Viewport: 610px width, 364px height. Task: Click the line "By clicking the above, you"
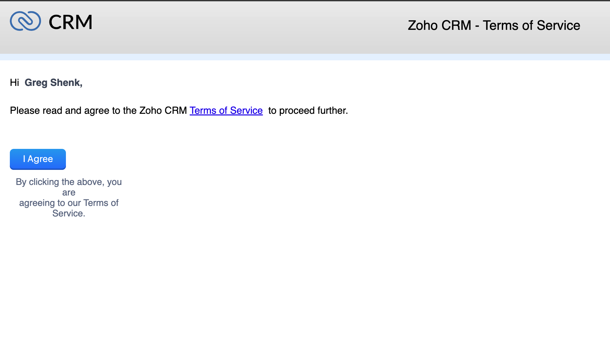(69, 182)
